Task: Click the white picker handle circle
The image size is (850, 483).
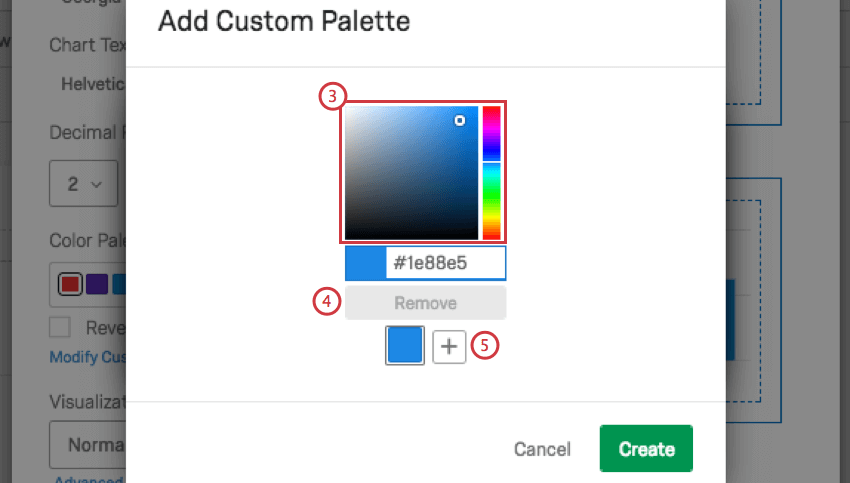Action: [x=460, y=120]
